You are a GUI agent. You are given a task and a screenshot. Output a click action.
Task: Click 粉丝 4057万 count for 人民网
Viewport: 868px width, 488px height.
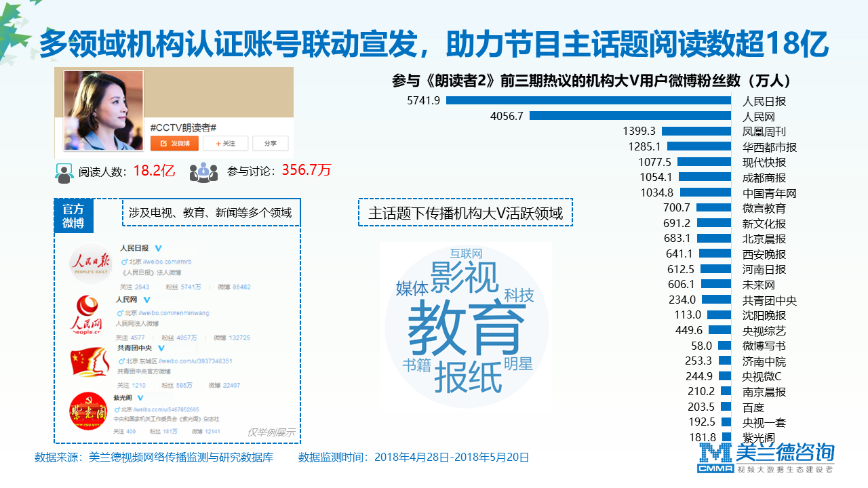pyautogui.click(x=180, y=338)
